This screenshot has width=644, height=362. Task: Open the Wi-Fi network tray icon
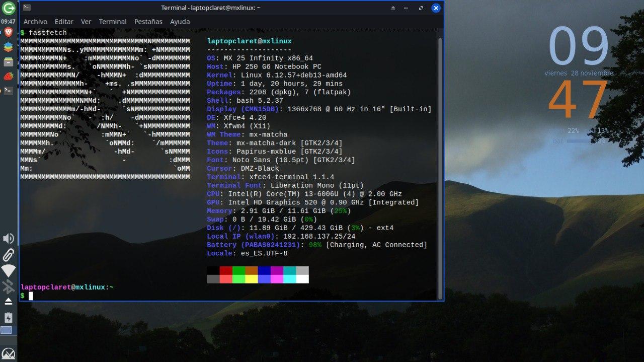(9, 271)
